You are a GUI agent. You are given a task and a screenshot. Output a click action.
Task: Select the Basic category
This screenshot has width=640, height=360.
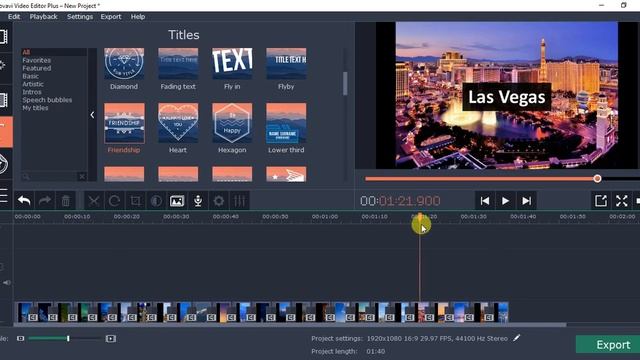pyautogui.click(x=31, y=76)
